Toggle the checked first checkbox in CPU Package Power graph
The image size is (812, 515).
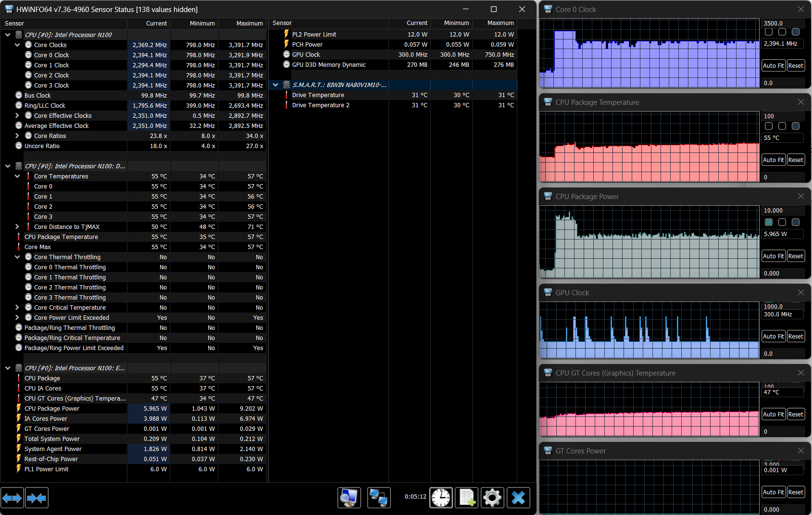(x=769, y=222)
